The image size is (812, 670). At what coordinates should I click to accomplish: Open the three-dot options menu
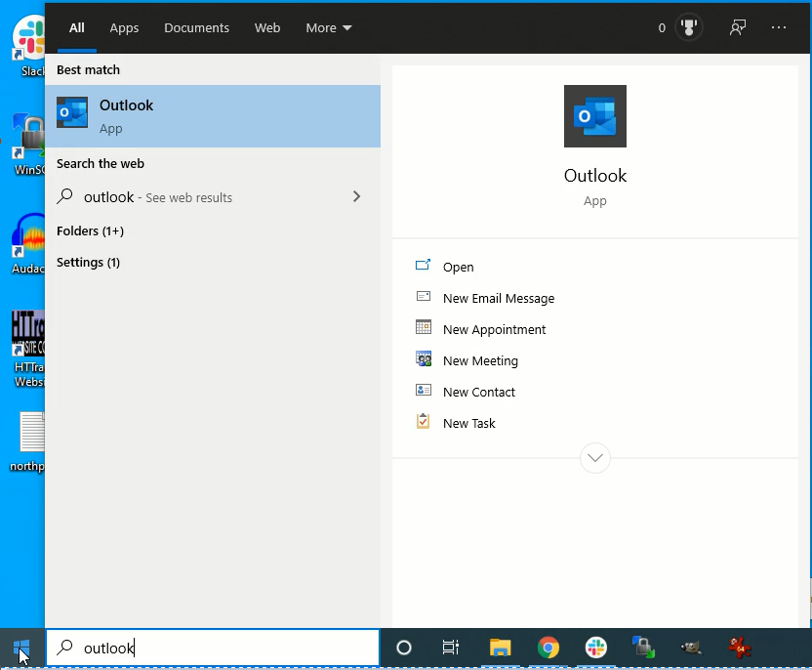778,28
